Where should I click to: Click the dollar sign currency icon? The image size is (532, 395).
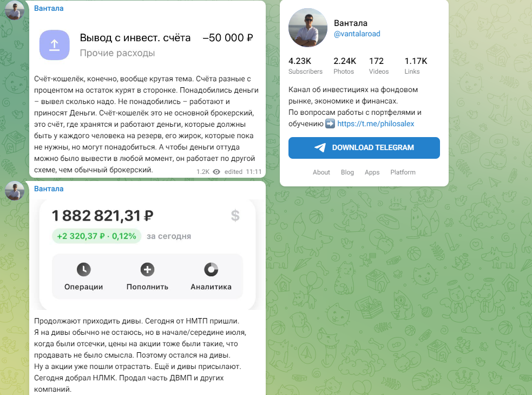point(235,216)
